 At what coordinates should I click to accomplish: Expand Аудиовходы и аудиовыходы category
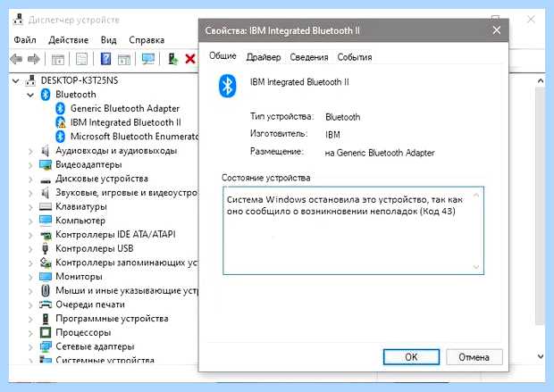(x=30, y=151)
